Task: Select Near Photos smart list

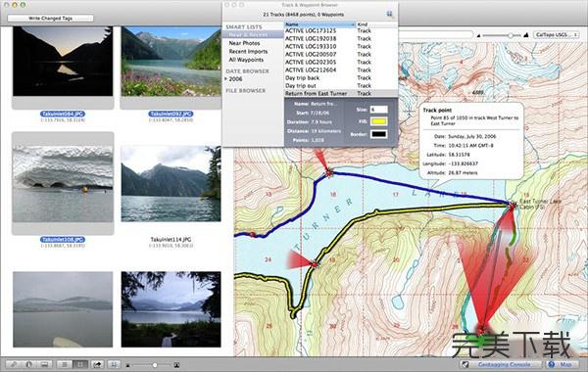Action: pos(244,43)
